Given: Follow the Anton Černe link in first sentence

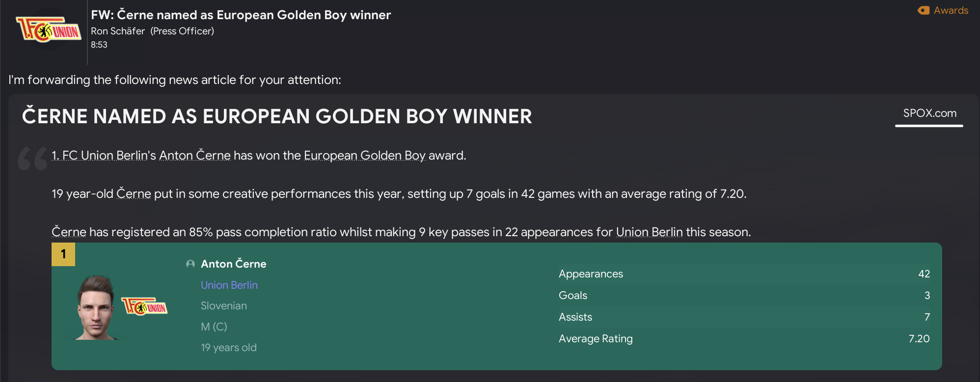Looking at the screenshot, I should pos(195,156).
